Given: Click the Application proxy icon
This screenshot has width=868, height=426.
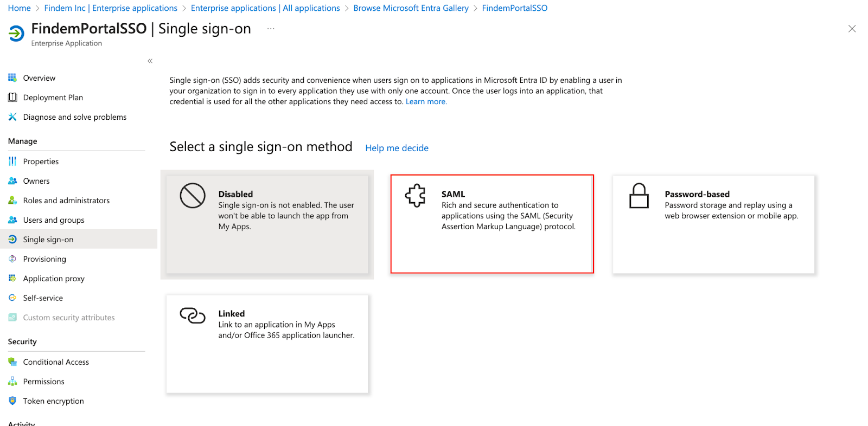Looking at the screenshot, I should click(x=12, y=278).
